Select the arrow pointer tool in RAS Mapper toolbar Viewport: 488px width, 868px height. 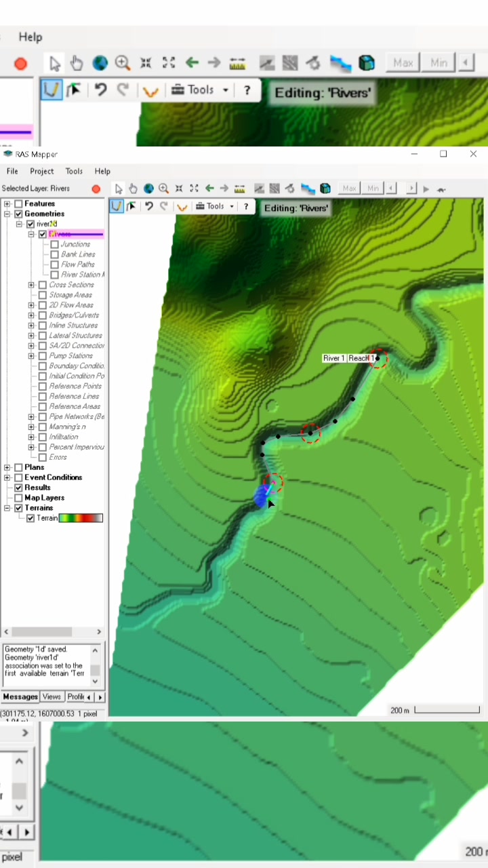coord(119,189)
